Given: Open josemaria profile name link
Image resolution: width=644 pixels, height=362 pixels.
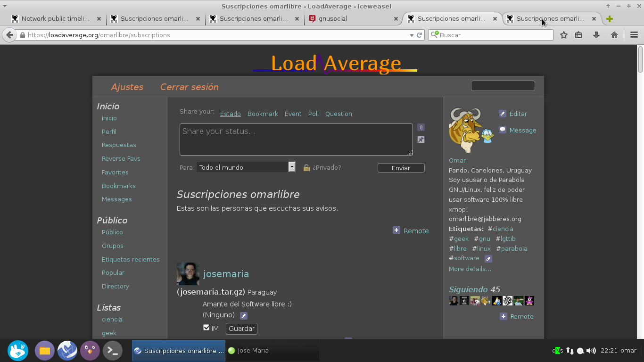Looking at the screenshot, I should coord(226,274).
